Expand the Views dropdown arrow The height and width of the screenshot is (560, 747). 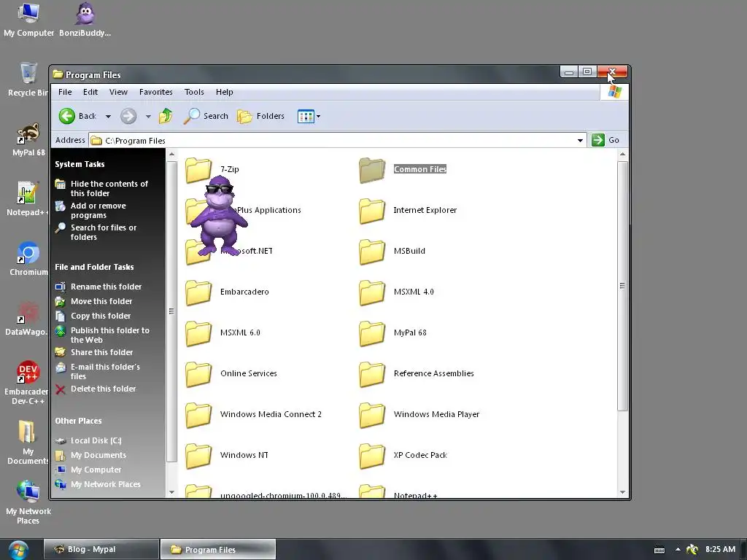pyautogui.click(x=318, y=116)
